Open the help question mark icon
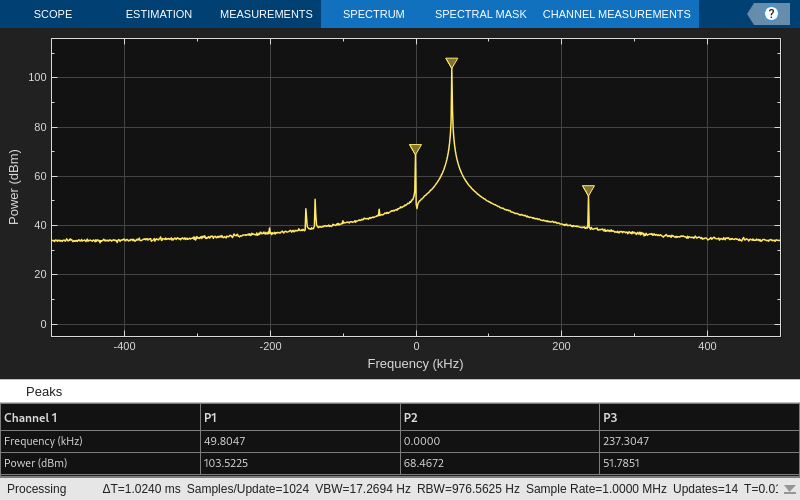Viewport: 800px width, 500px height. pyautogui.click(x=771, y=14)
